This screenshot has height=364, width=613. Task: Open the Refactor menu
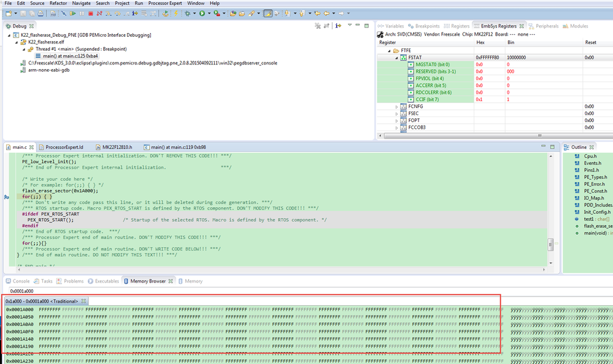pos(58,3)
